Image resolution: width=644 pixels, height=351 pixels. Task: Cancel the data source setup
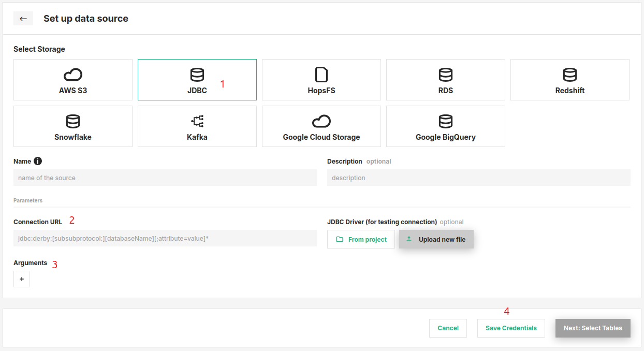pos(448,328)
